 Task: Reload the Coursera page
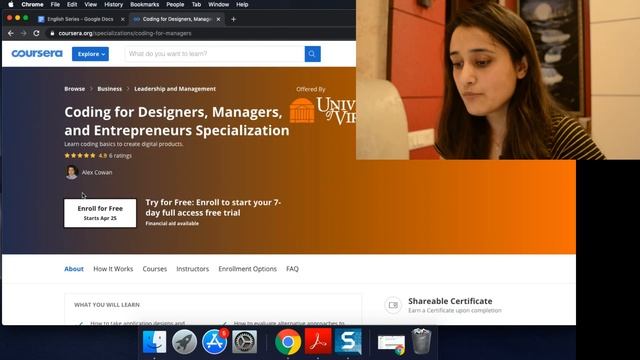point(36,33)
